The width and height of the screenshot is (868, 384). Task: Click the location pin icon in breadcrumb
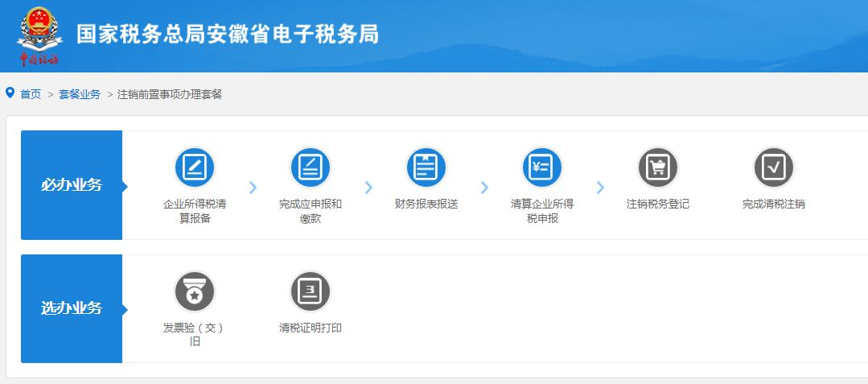pos(10,93)
